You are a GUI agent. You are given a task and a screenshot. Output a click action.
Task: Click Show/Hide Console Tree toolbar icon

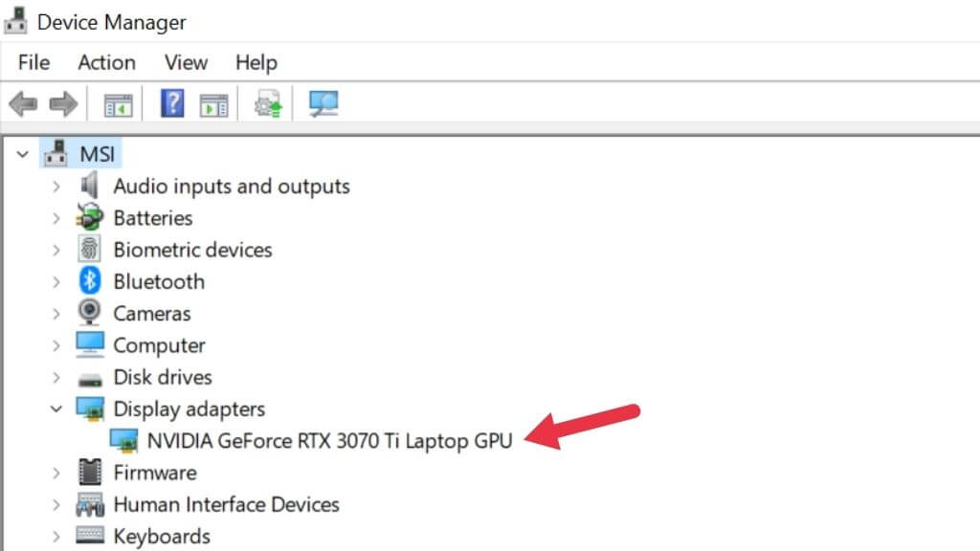118,104
